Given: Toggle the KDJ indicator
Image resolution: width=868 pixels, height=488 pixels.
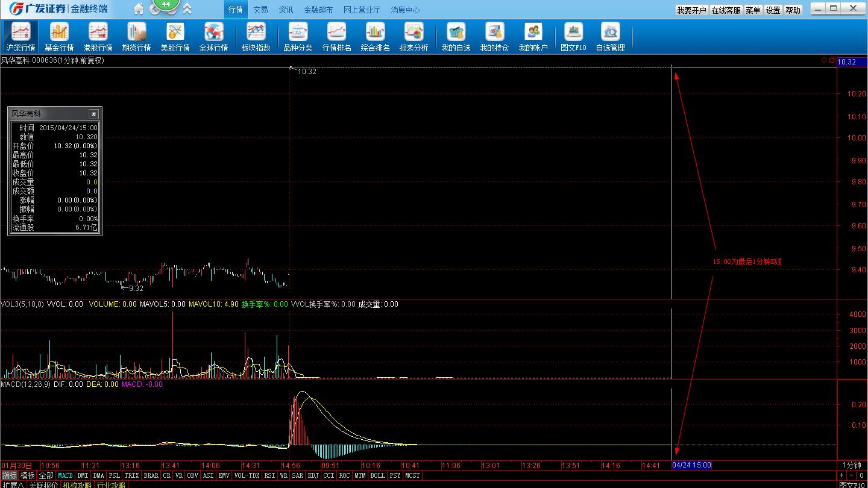Looking at the screenshot, I should [x=313, y=475].
